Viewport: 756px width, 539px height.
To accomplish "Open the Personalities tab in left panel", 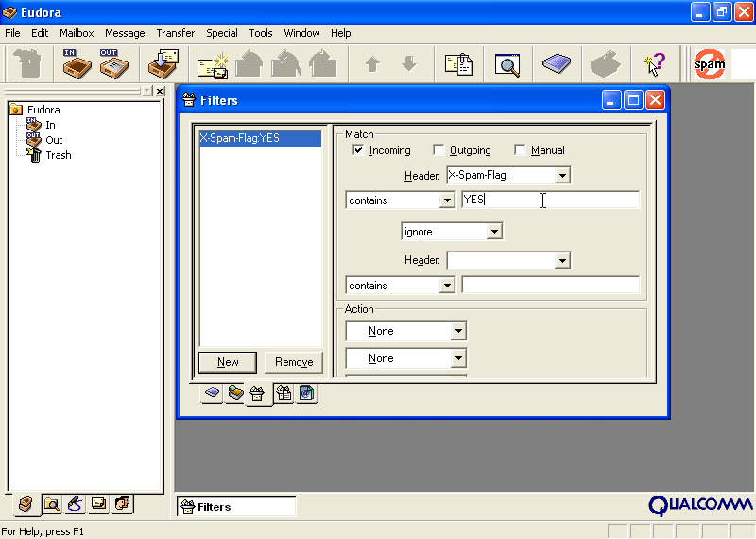I will 122,504.
